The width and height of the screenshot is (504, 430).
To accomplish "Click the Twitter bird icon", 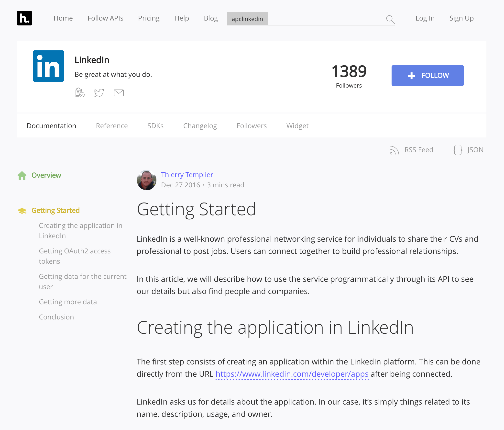I will (x=99, y=92).
